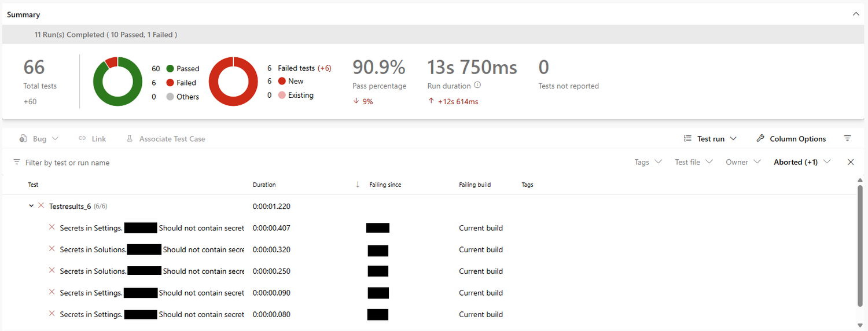
Task: Click the pink Existing legend dot
Action: 282,95
